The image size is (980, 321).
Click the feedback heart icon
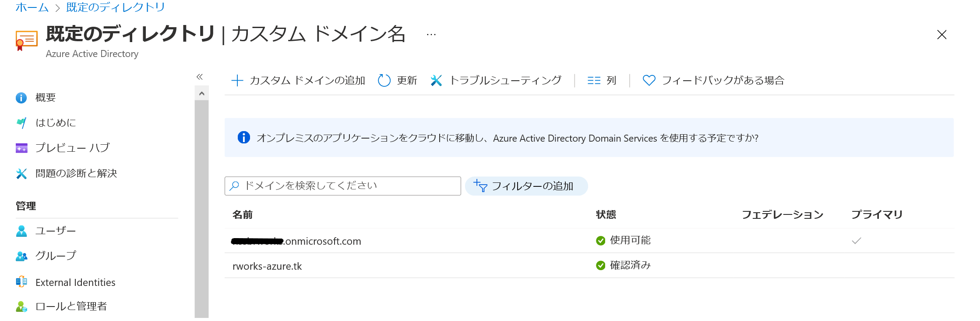(649, 80)
